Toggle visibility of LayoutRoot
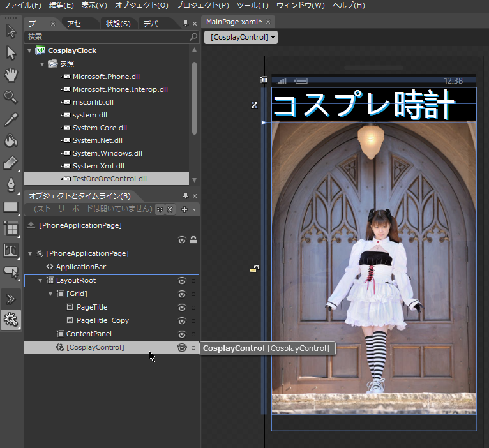This screenshot has width=489, height=448. click(182, 281)
